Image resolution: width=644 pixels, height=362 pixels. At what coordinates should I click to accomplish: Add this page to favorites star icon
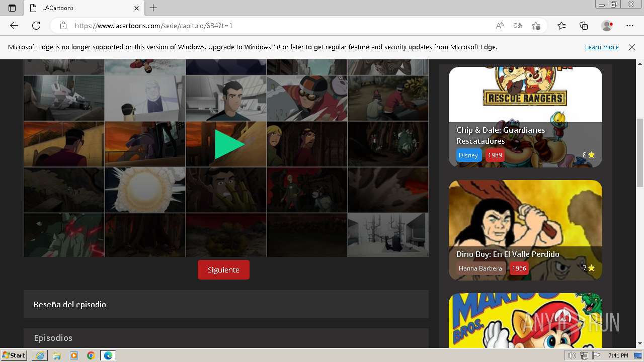pyautogui.click(x=536, y=26)
